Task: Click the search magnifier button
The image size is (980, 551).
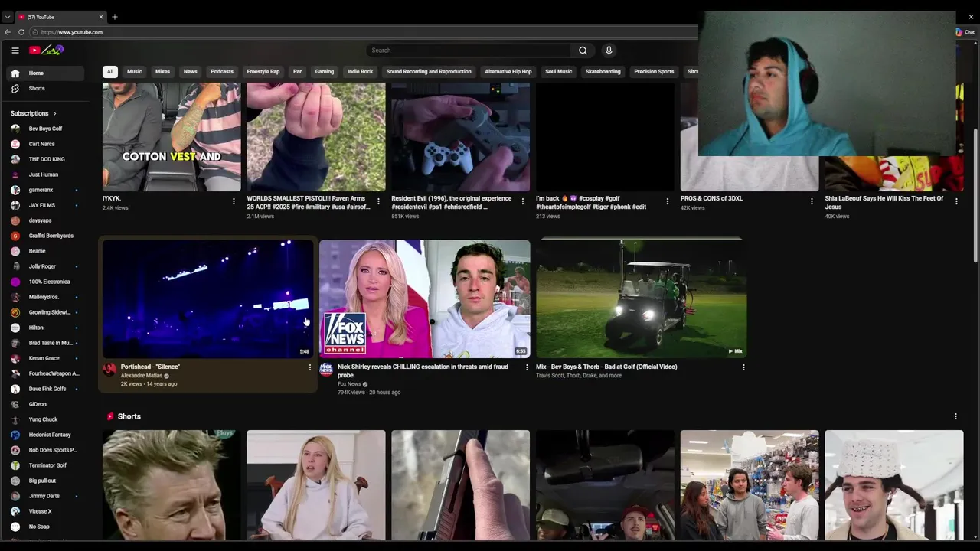Action: point(583,51)
